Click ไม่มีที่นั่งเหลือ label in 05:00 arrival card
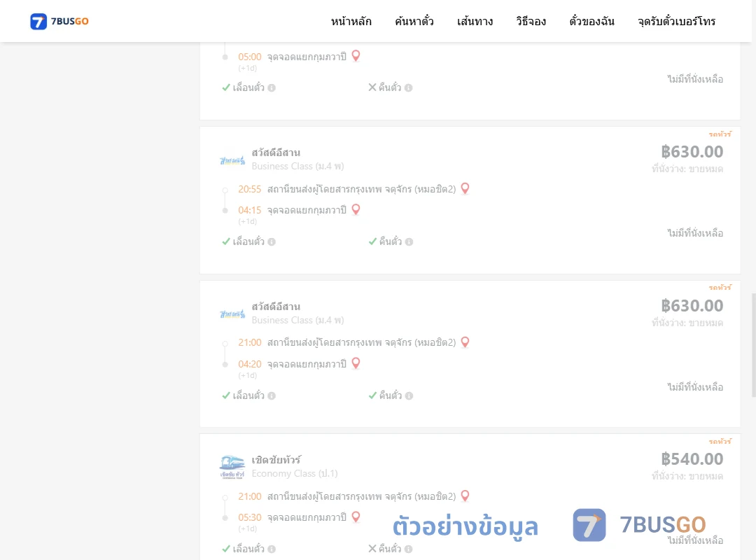Viewport: 756px width, 560px height. click(x=695, y=79)
